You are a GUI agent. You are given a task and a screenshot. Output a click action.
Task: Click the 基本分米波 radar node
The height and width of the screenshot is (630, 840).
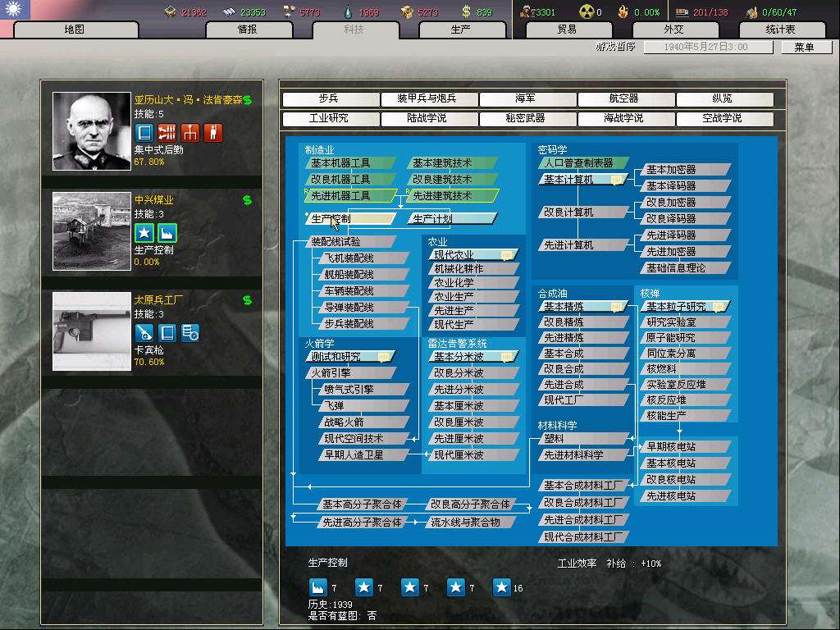pyautogui.click(x=473, y=357)
